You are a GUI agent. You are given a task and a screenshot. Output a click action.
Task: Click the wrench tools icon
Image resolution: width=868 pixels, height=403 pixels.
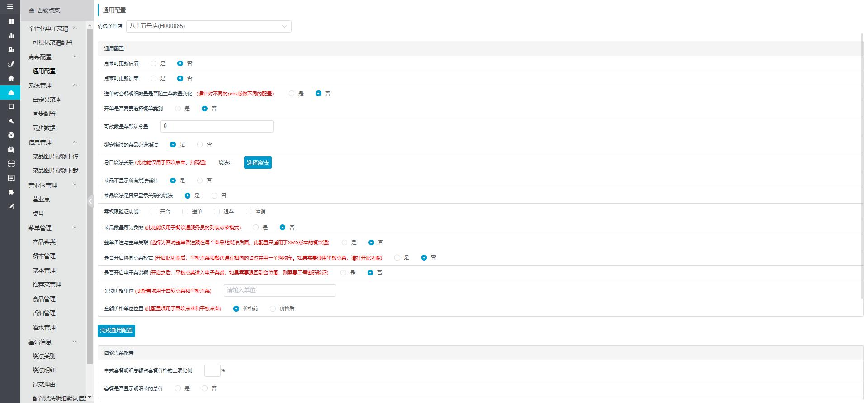[11, 121]
